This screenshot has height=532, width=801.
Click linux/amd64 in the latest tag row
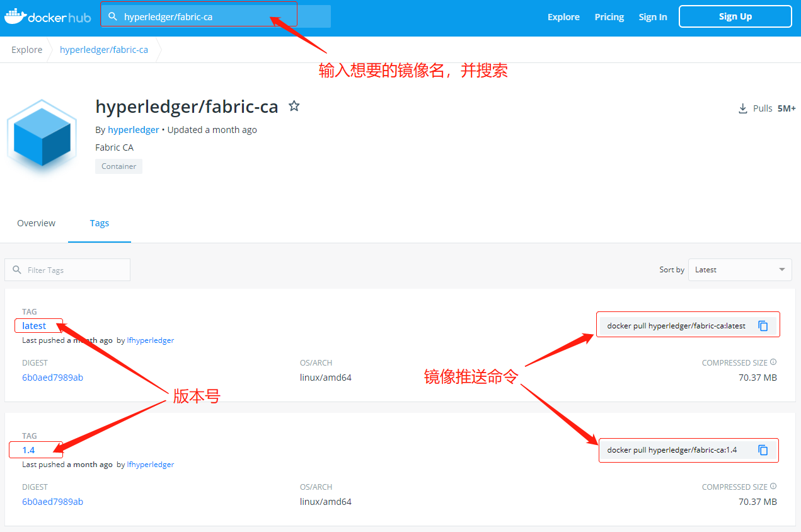[326, 378]
